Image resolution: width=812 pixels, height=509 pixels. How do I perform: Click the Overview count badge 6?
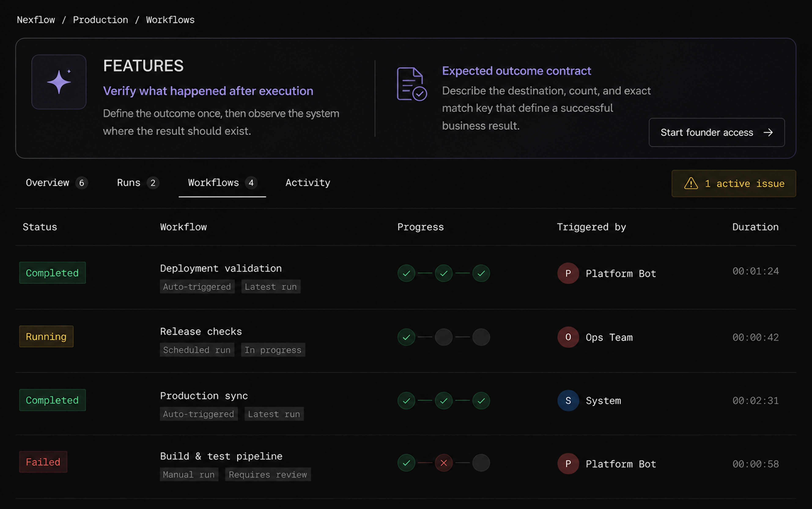tap(82, 183)
